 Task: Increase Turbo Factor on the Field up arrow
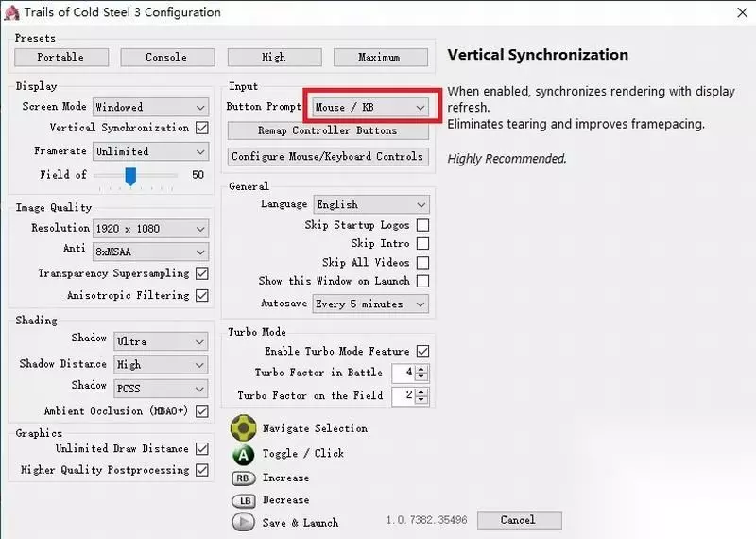[x=421, y=391]
